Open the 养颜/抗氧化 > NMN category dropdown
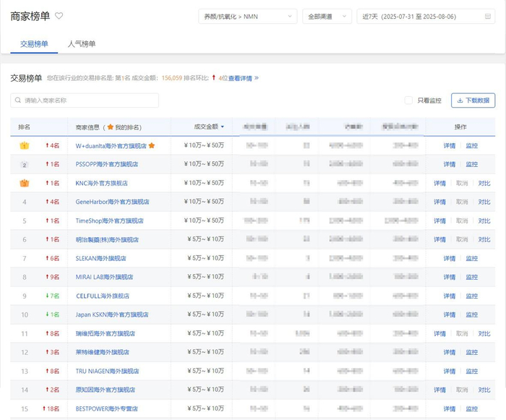Image resolution: width=506 pixels, height=420 pixels. coord(247,17)
